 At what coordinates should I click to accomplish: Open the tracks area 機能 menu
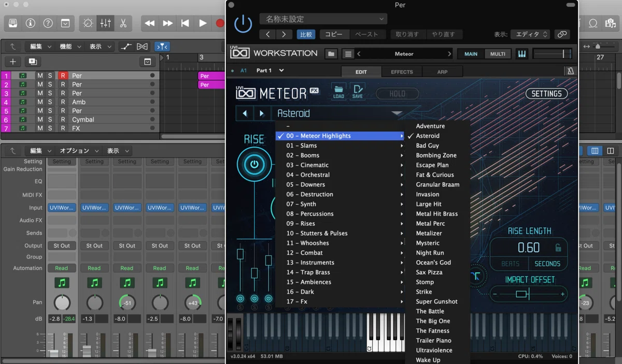pyautogui.click(x=69, y=47)
